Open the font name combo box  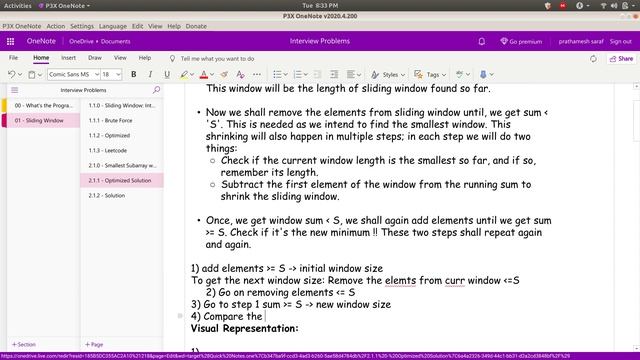tap(73, 74)
